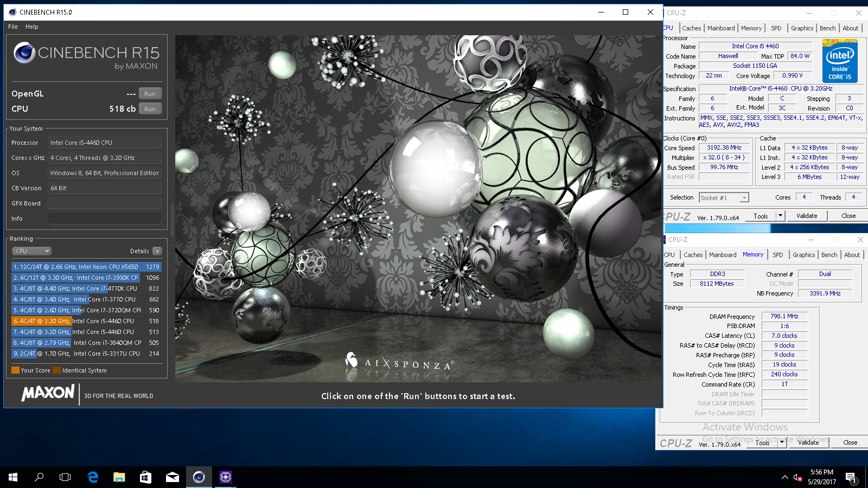The width and height of the screenshot is (868, 488).
Task: Open Action Center notifications icon
Action: click(851, 477)
